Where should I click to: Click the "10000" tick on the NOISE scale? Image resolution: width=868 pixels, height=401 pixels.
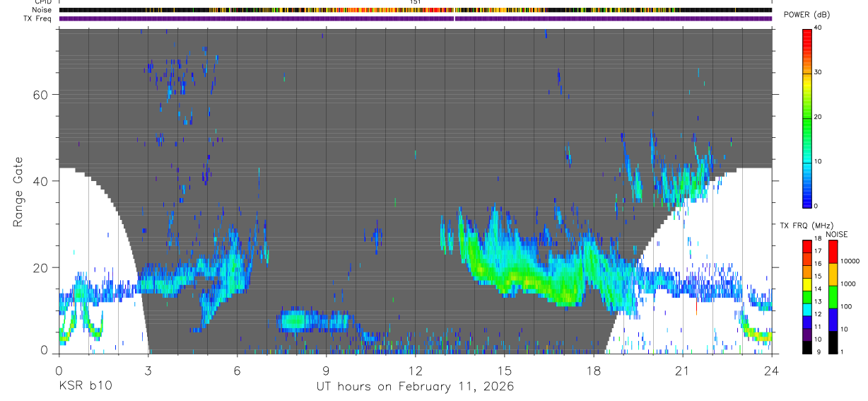[850, 261]
